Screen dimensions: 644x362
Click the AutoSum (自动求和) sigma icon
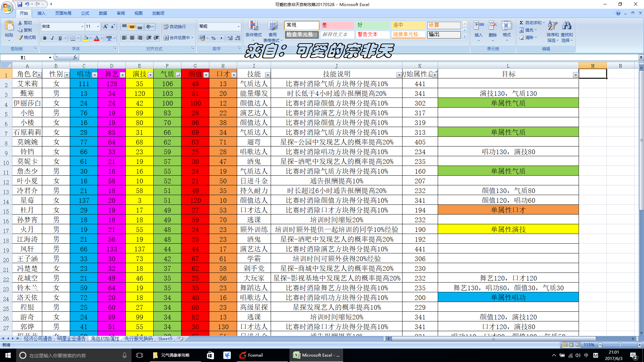coord(522,22)
